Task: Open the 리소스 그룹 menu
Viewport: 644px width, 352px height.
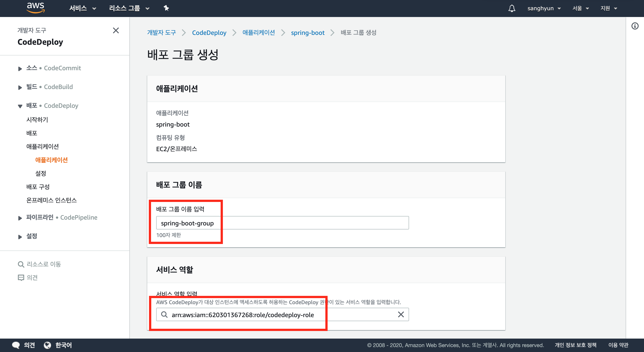Action: (129, 8)
